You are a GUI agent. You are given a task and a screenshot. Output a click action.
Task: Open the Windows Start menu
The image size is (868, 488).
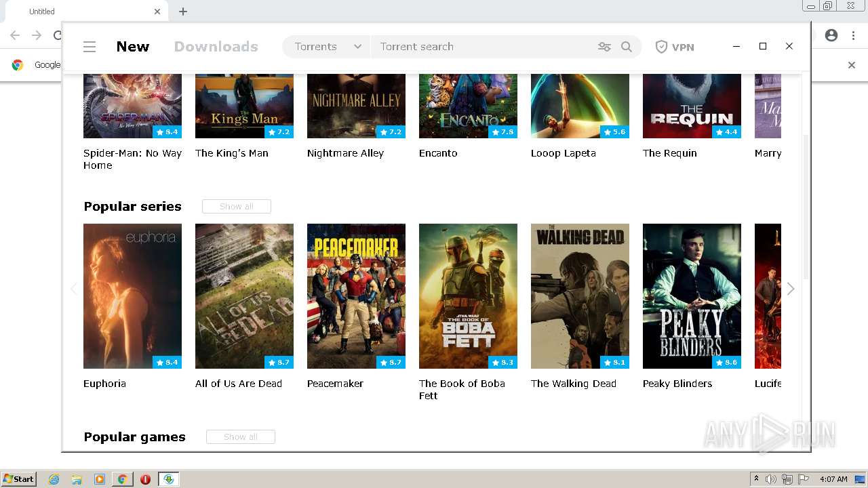click(18, 479)
